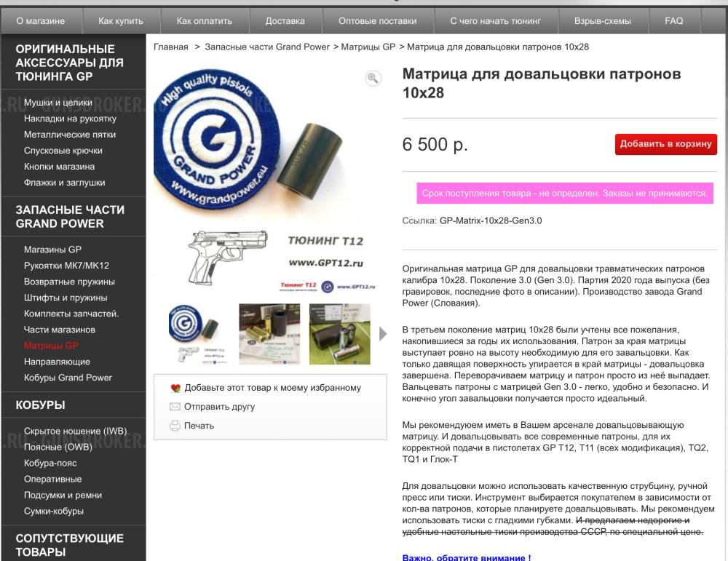Open Матрицы GP breadcrumb link

click(368, 47)
